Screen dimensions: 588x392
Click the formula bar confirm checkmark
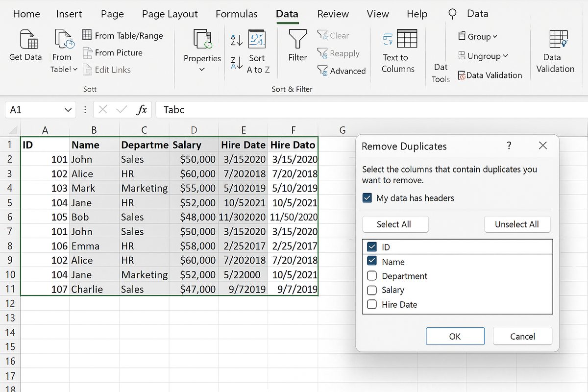[122, 110]
